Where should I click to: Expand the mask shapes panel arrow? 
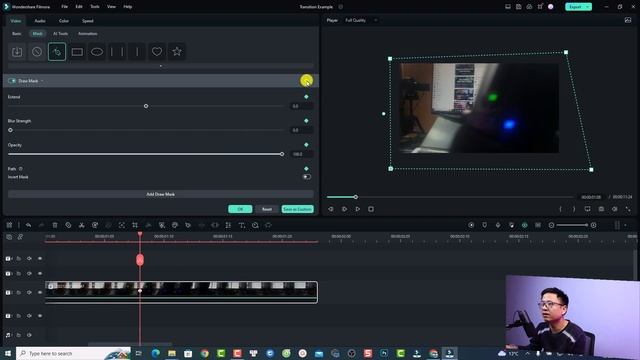point(161,66)
